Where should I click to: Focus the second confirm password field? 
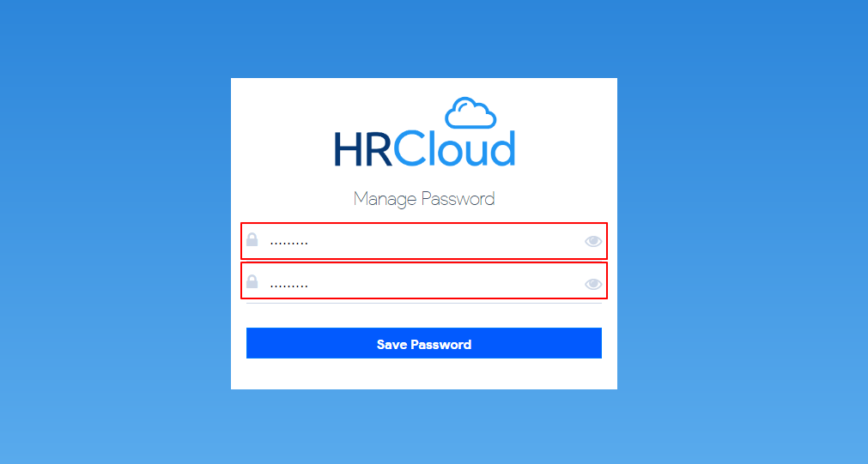click(x=424, y=281)
